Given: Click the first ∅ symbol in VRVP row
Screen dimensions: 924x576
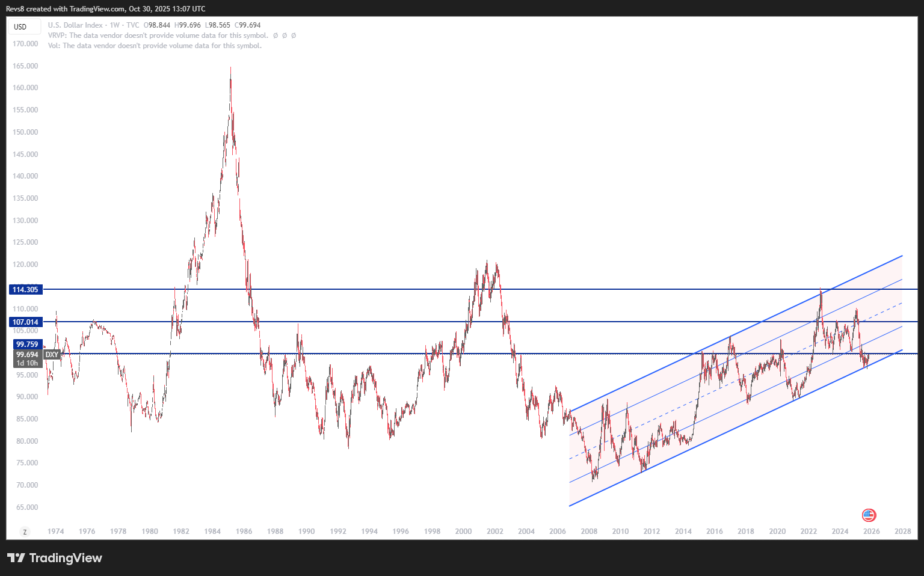Looking at the screenshot, I should pos(276,35).
